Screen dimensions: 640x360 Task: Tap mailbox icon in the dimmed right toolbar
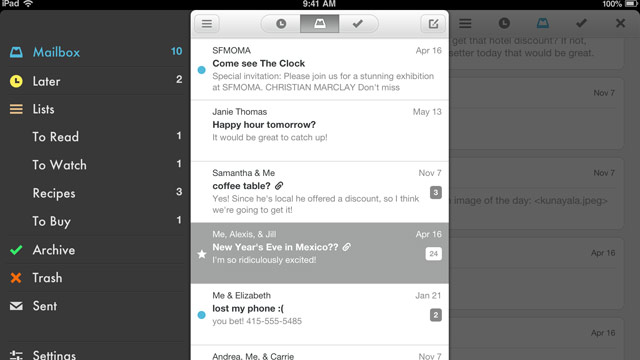542,23
